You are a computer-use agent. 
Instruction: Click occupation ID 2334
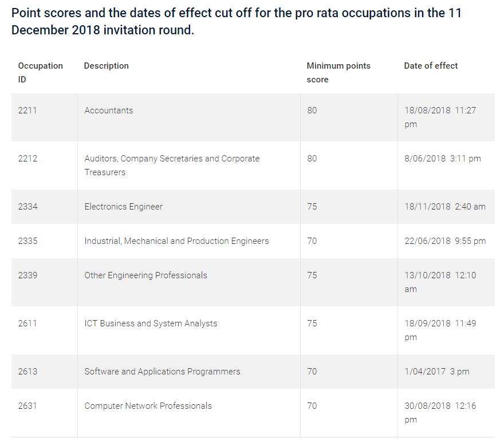tap(27, 207)
